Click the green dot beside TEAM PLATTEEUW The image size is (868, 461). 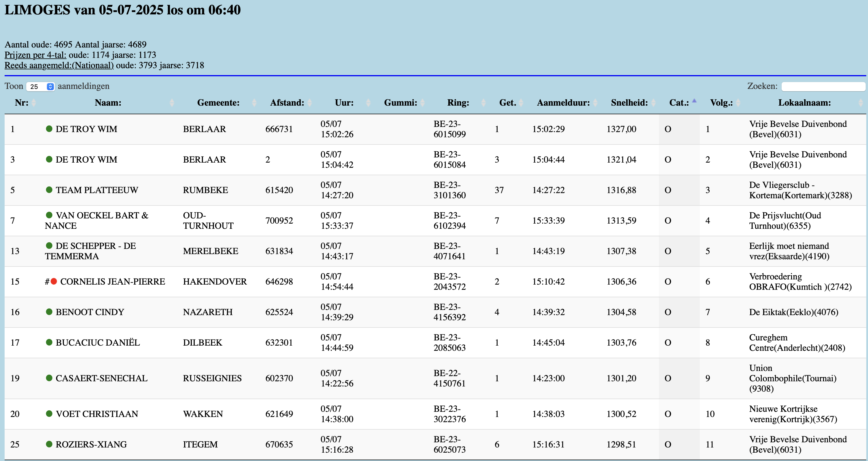[x=49, y=190]
